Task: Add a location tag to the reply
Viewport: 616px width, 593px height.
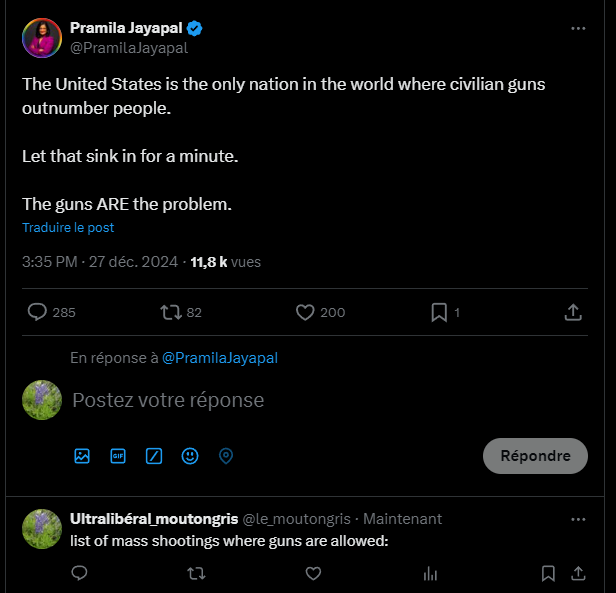Action: (x=226, y=456)
